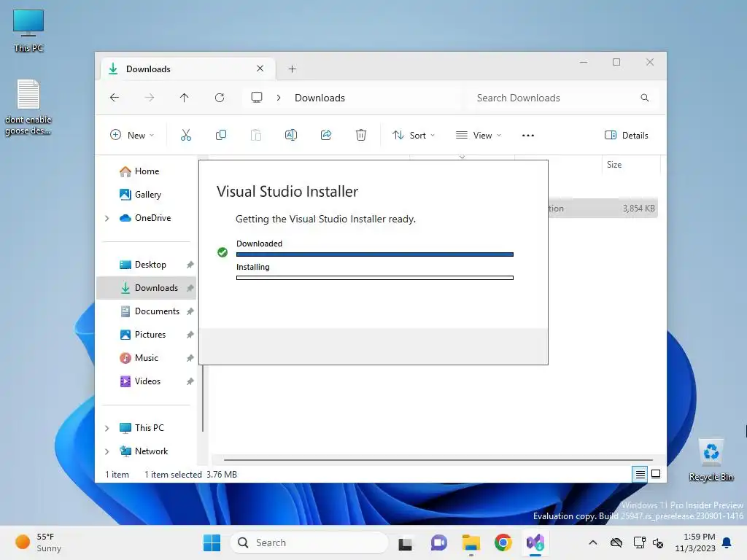The image size is (747, 560).
Task: Click Downloads breadcrumb in the address bar
Action: click(320, 98)
